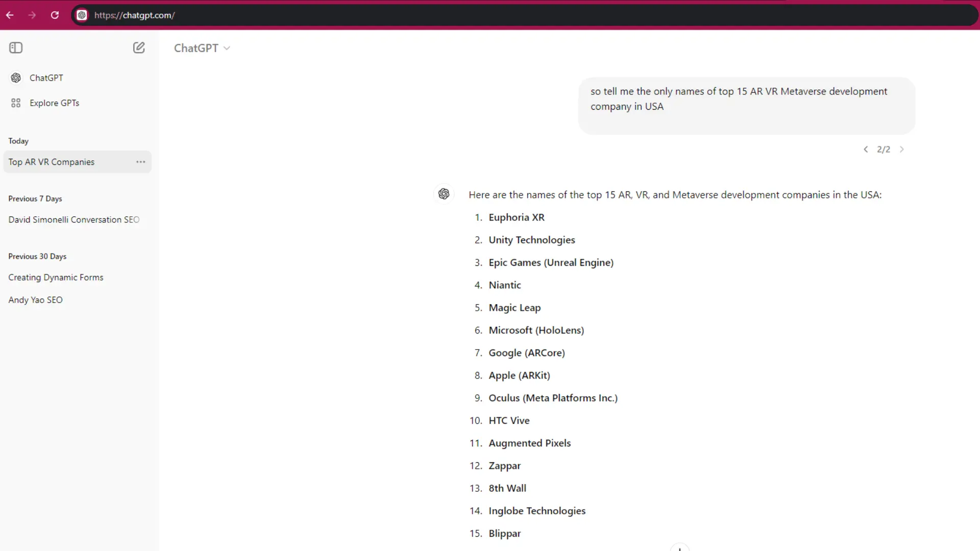Show previous prompt version arrow

(x=866, y=149)
